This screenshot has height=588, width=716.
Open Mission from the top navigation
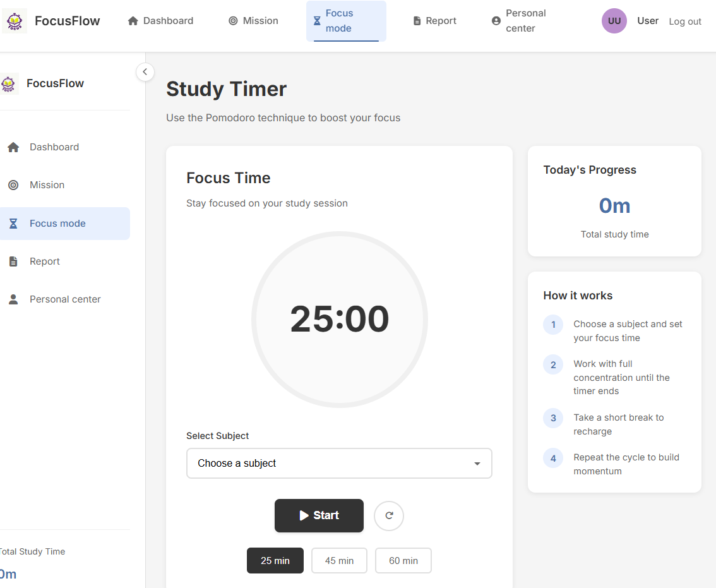coord(253,21)
